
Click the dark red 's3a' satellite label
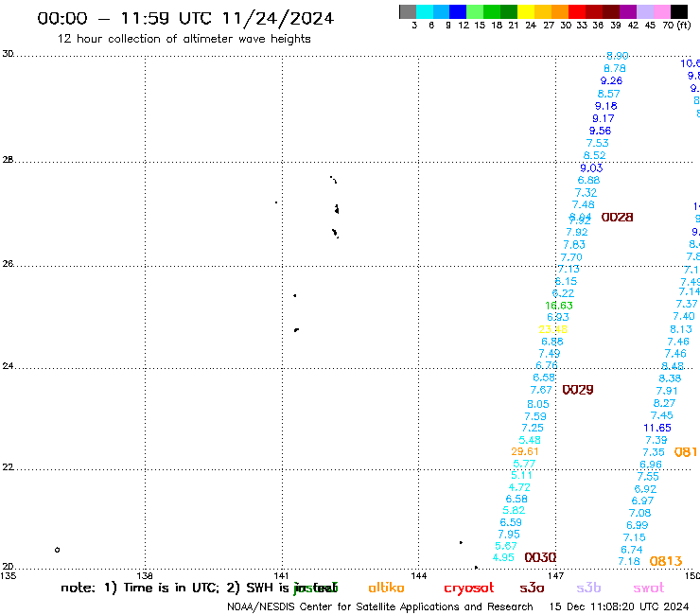coord(532,588)
